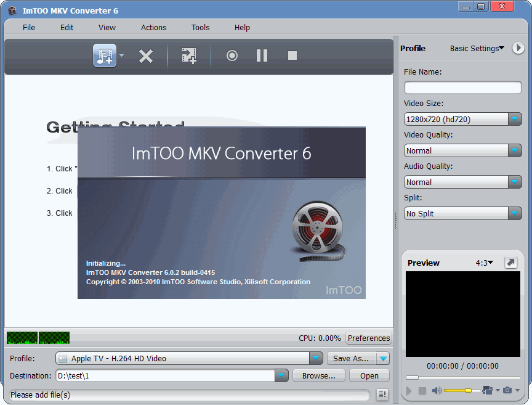
Task: Click the ImTOO title bar app icon
Action: pos(12,10)
